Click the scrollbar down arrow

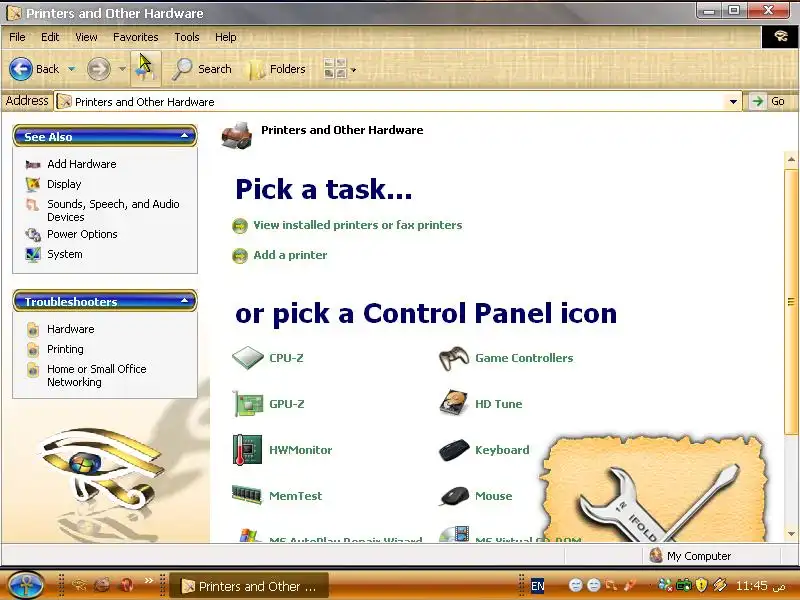[x=791, y=534]
